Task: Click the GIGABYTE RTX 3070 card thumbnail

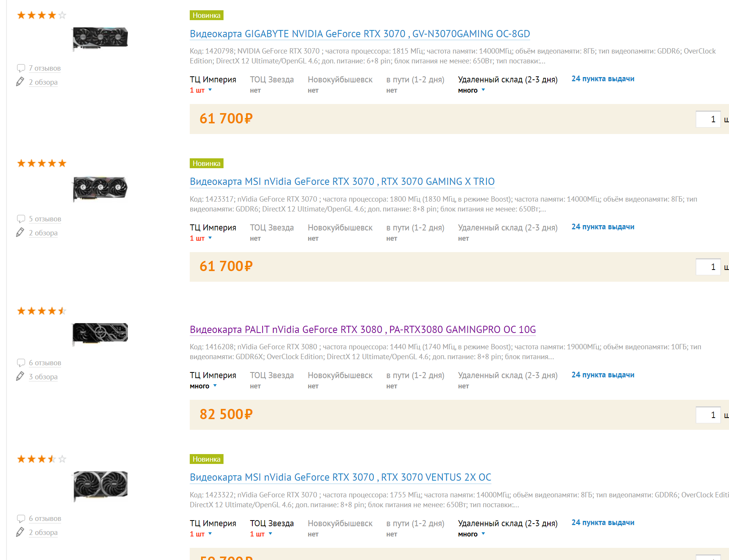Action: click(100, 39)
